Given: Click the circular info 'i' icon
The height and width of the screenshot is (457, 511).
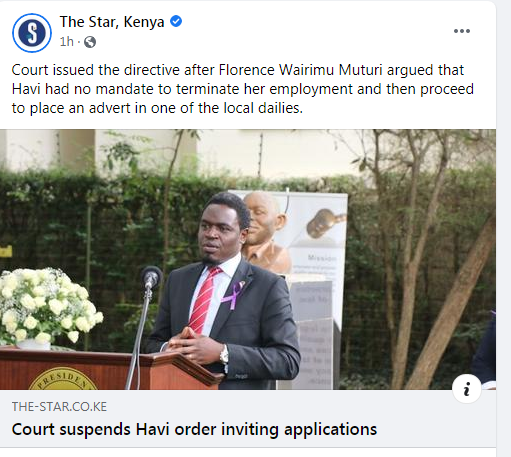Looking at the screenshot, I should (x=467, y=389).
